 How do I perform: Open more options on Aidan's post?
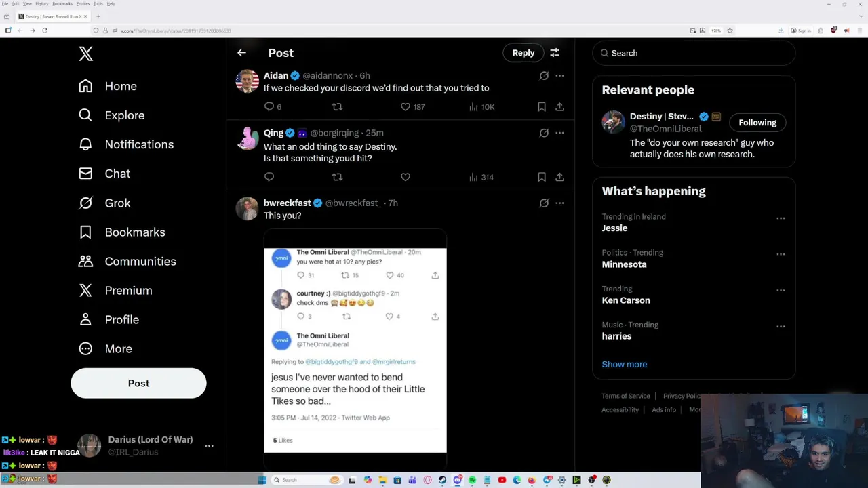559,75
